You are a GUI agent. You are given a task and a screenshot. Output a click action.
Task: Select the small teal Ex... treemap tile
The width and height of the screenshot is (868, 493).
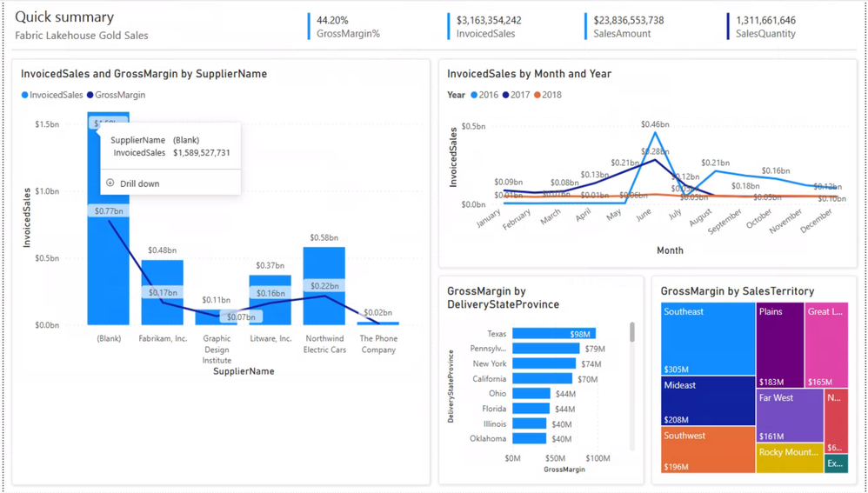[x=837, y=463]
